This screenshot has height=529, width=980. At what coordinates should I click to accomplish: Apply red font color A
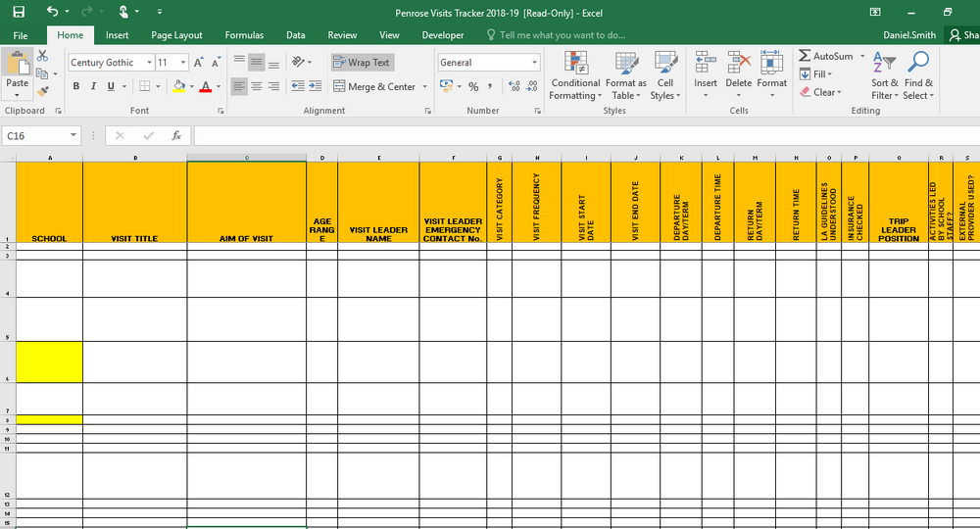(206, 86)
